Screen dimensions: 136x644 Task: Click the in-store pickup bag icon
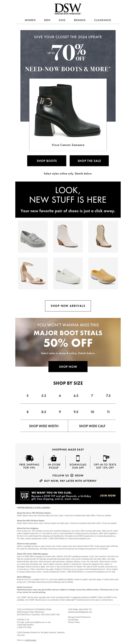point(54,458)
